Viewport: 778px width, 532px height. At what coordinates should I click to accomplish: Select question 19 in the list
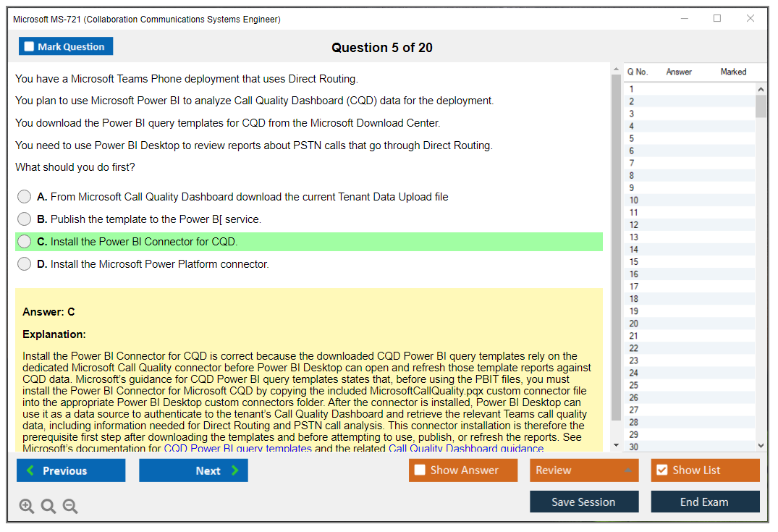point(690,311)
